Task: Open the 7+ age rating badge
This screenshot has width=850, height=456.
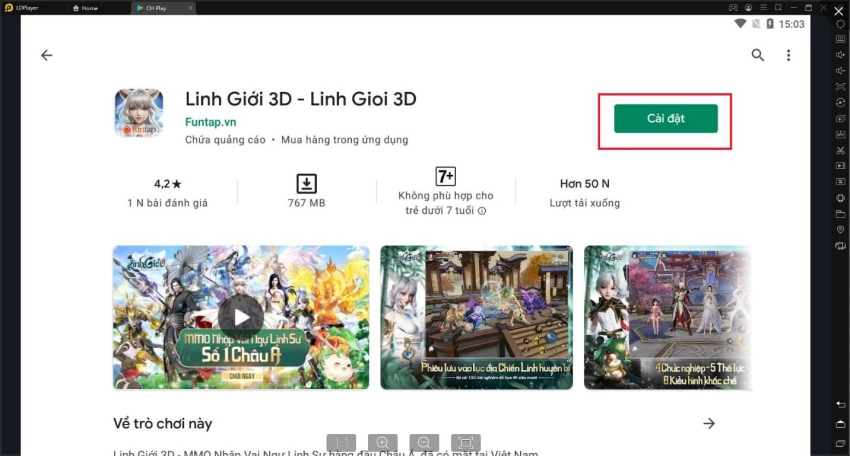Action: click(446, 176)
